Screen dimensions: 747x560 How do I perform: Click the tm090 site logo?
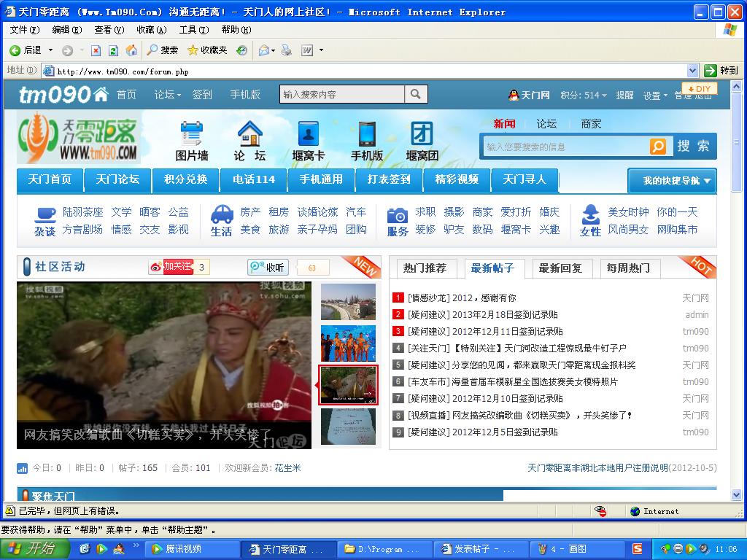tap(63, 95)
